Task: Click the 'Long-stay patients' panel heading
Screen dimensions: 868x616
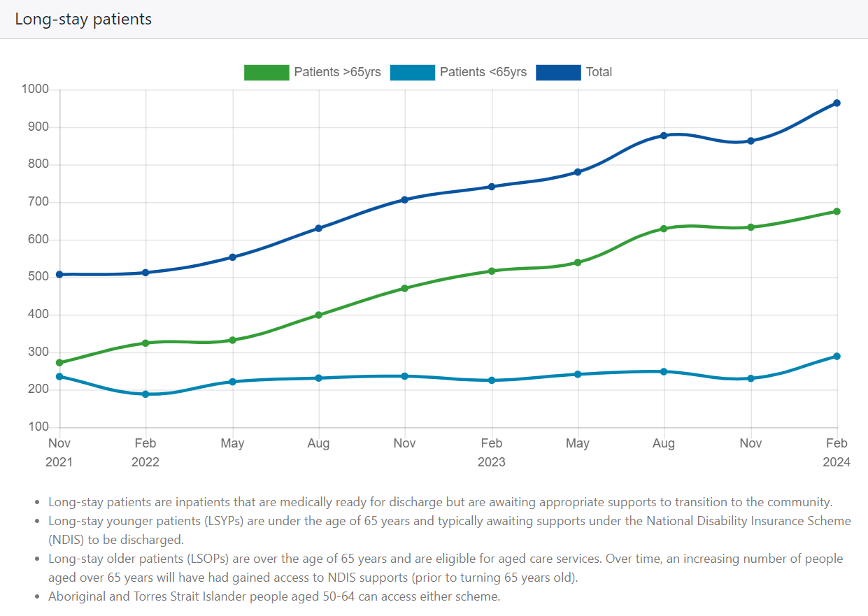Action: [x=83, y=20]
